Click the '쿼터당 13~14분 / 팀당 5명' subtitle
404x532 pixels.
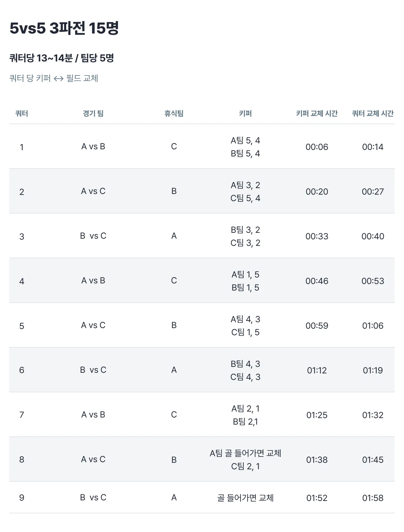coord(62,58)
